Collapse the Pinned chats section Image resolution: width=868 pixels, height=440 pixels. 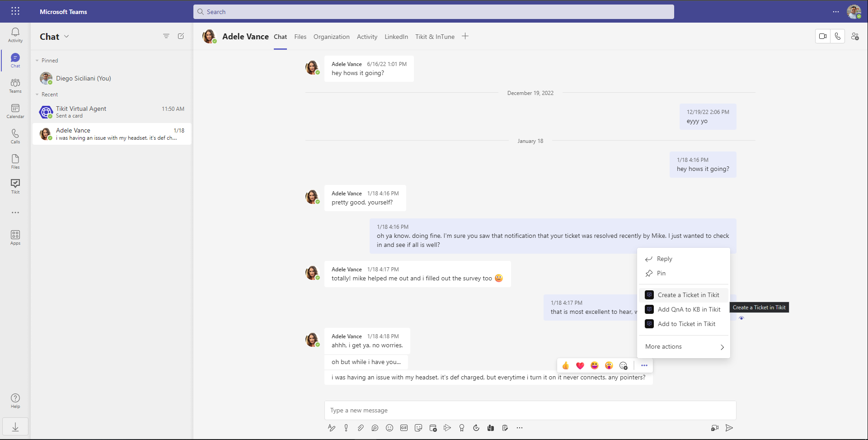click(38, 60)
